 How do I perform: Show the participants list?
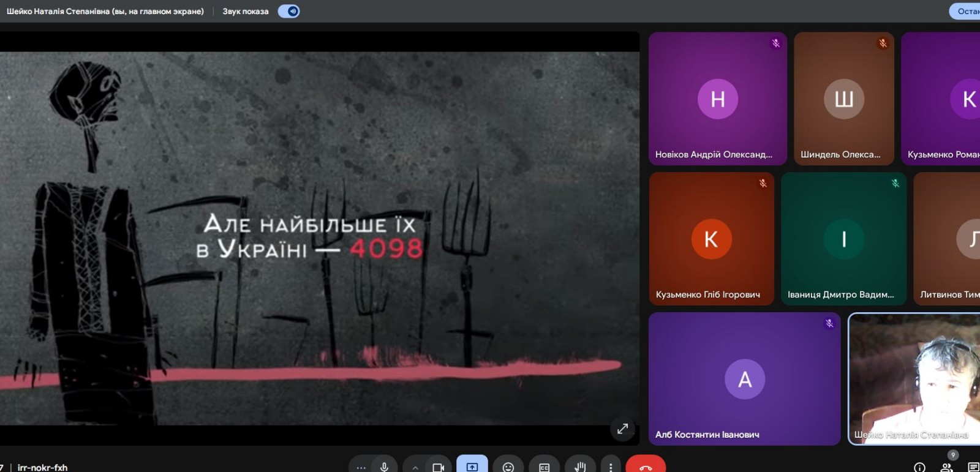947,467
